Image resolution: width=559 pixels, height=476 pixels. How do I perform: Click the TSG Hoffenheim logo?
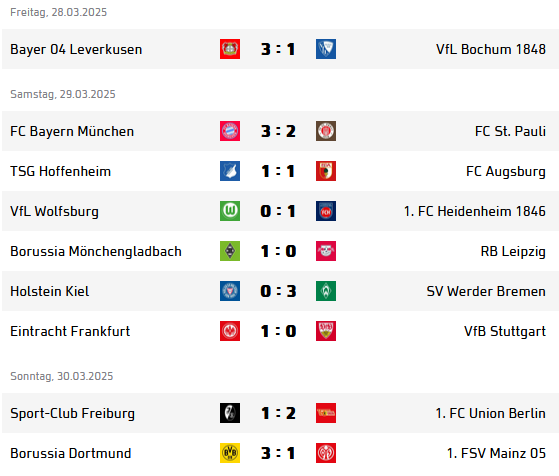click(x=230, y=171)
